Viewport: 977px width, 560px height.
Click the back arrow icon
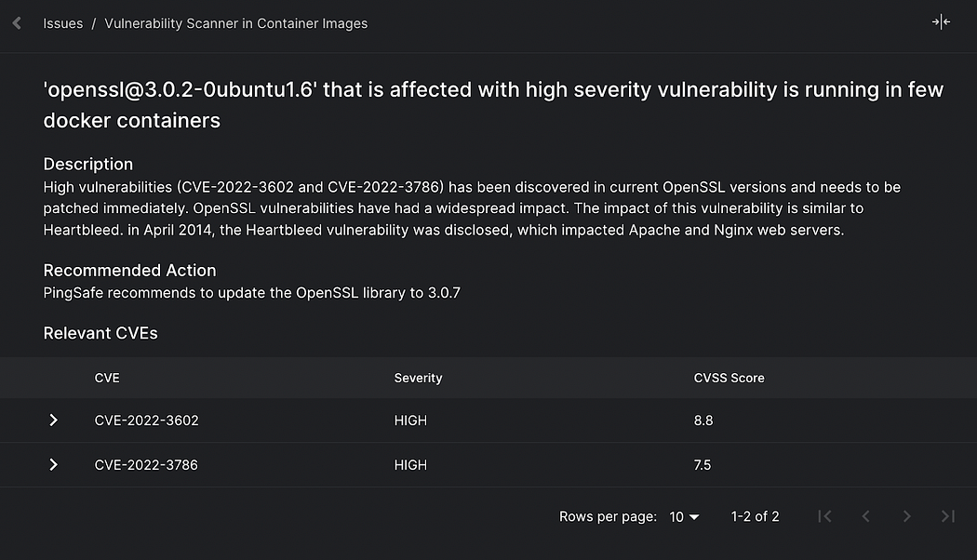17,23
